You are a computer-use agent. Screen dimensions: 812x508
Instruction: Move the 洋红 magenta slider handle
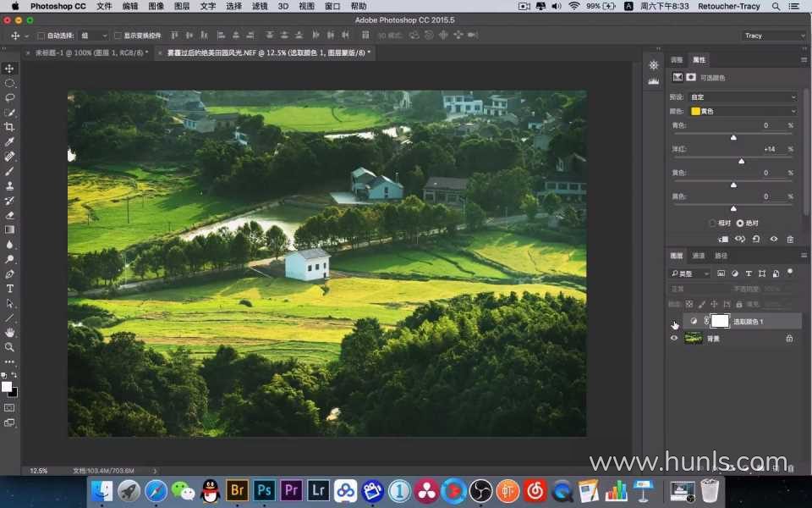742,161
